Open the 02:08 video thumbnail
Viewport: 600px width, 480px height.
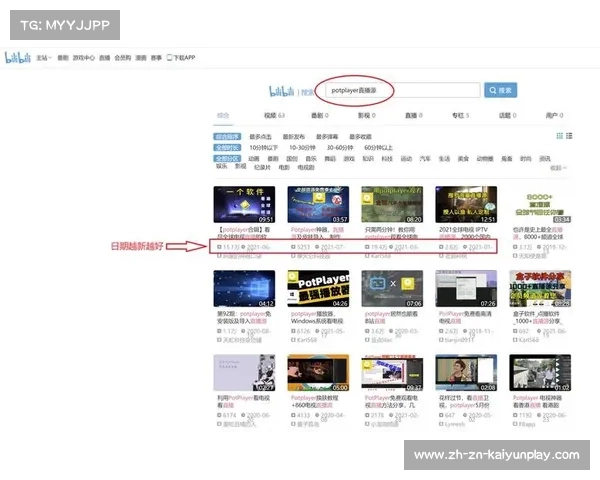coord(466,373)
